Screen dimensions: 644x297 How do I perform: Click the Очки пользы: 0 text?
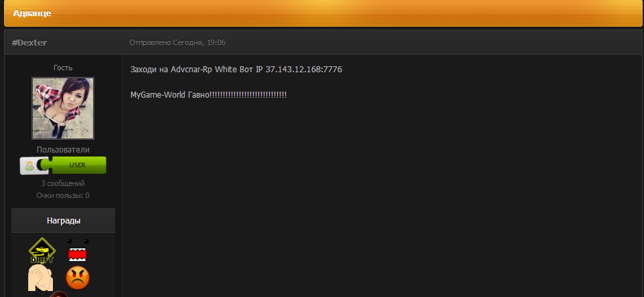tap(63, 196)
